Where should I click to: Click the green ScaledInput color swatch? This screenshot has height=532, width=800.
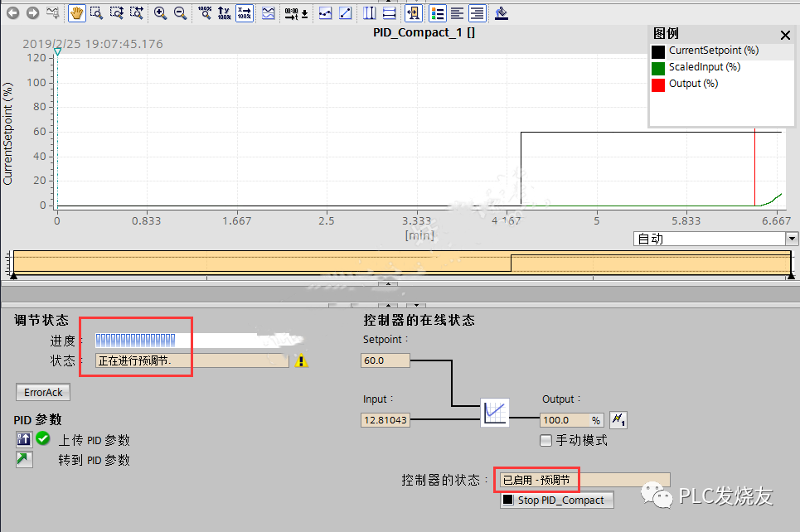(658, 68)
